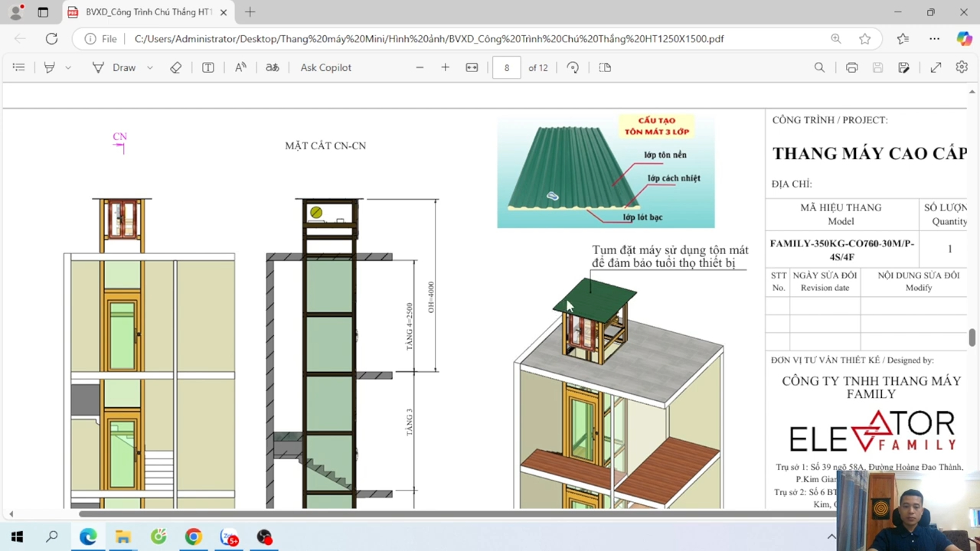
Task: Zoom in using the plus button
Action: tap(445, 67)
